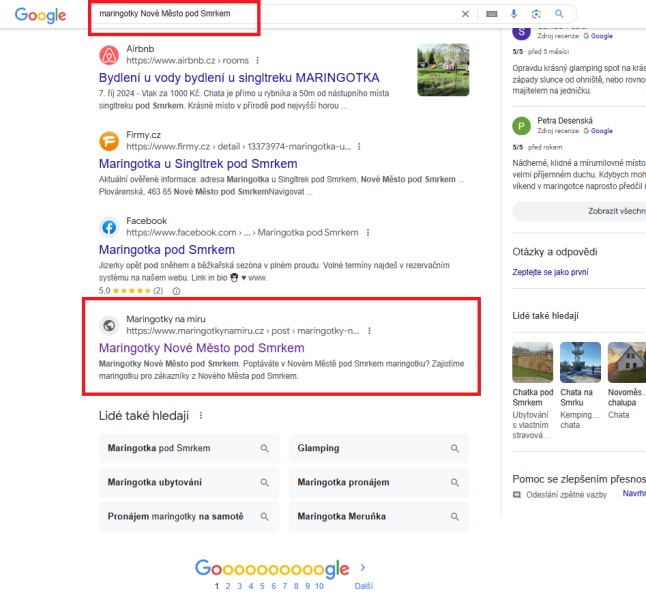The width and height of the screenshot is (646, 600).
Task: Open Google Lens image search icon
Action: pos(536,14)
